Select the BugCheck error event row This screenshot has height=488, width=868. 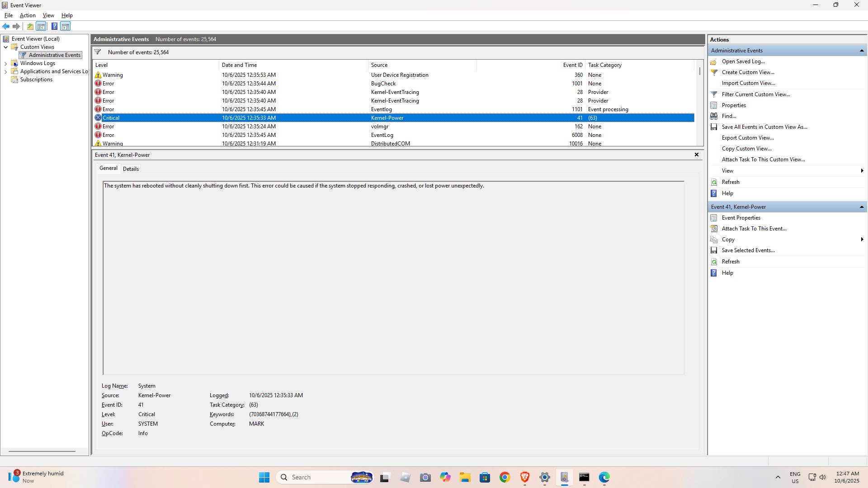tap(383, 84)
